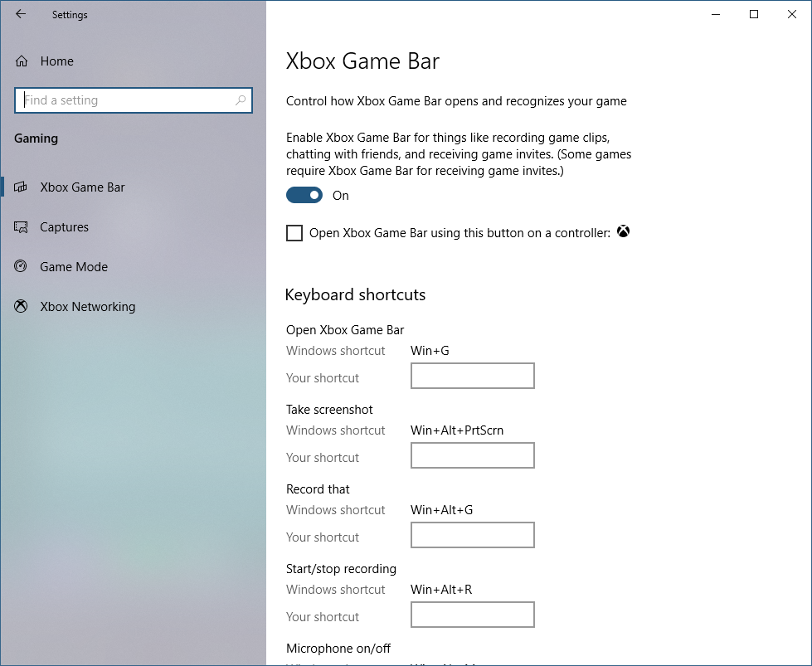The height and width of the screenshot is (666, 812).
Task: Click the On label beside the toggle
Action: pos(341,196)
